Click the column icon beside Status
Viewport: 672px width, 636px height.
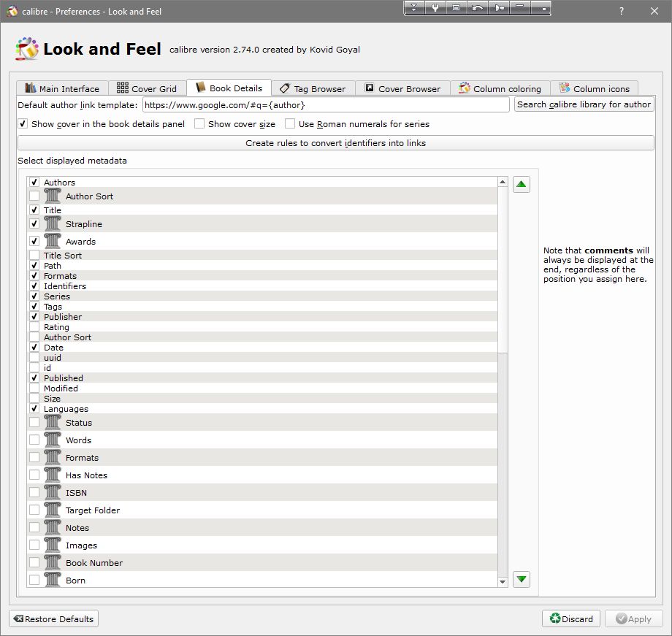coord(53,423)
